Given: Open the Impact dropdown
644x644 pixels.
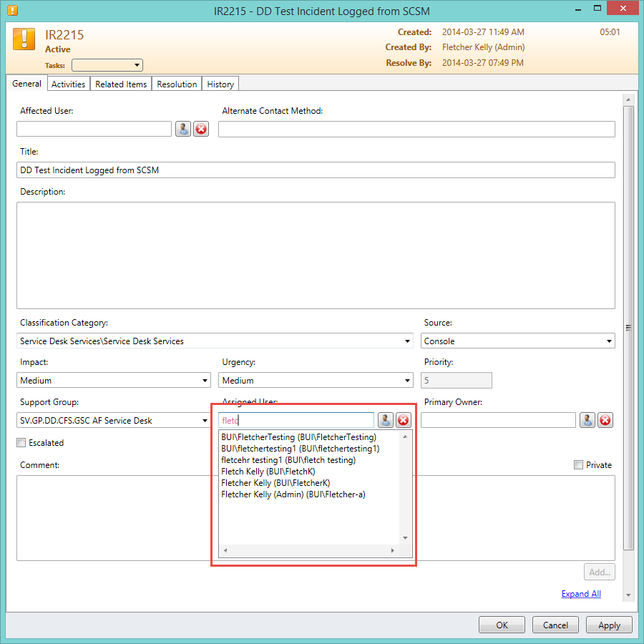Looking at the screenshot, I should coord(205,381).
